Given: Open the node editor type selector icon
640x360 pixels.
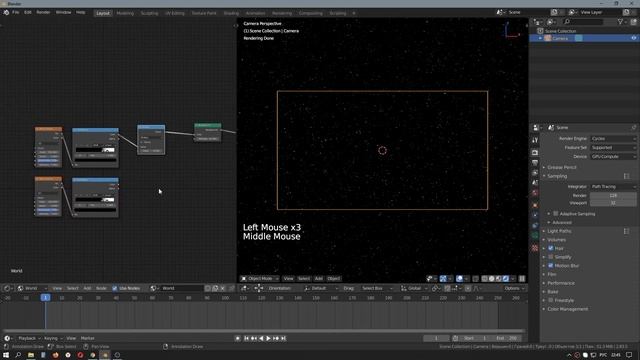Looking at the screenshot, I should [7, 288].
